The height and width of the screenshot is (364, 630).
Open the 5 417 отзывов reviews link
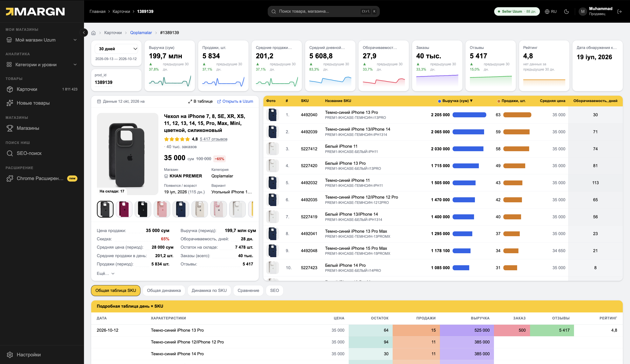(213, 139)
